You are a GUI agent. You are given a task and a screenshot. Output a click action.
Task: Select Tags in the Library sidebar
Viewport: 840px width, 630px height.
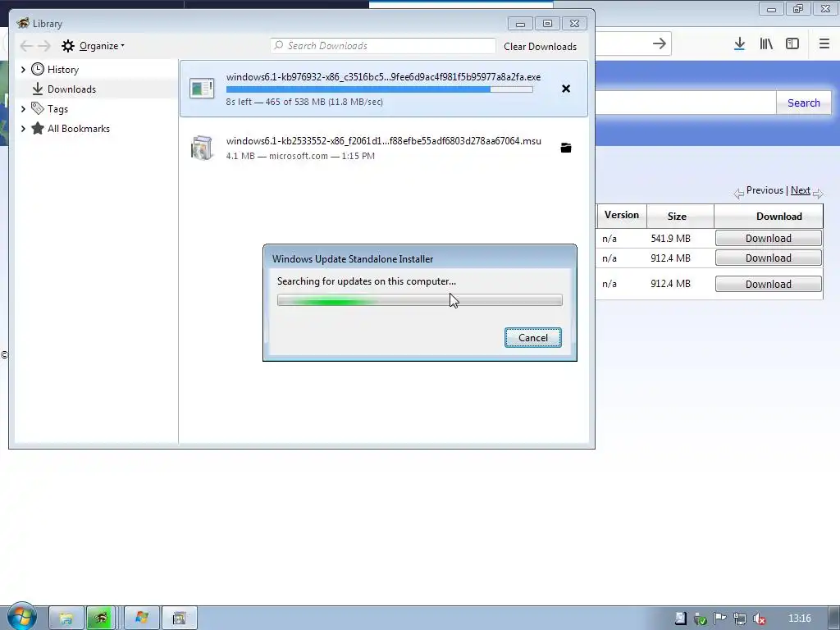[x=57, y=109]
